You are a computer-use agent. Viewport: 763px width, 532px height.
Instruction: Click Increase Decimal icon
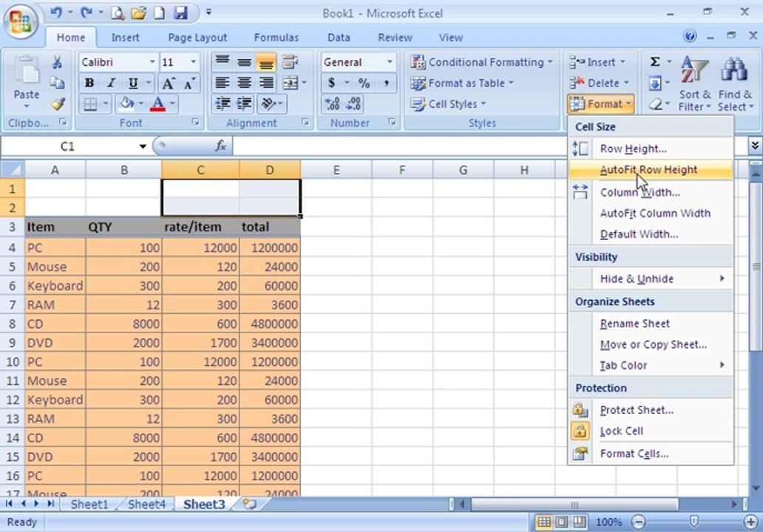(332, 103)
